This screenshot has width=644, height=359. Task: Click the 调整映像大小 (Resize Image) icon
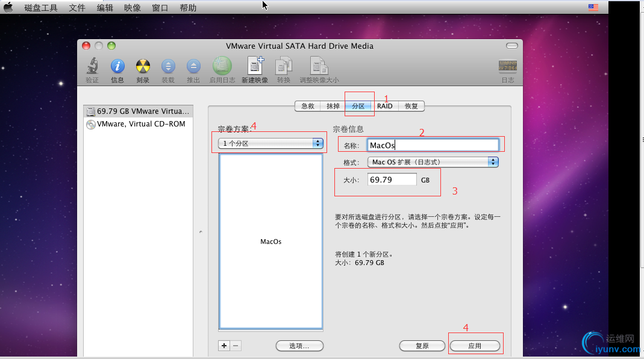pyautogui.click(x=319, y=66)
